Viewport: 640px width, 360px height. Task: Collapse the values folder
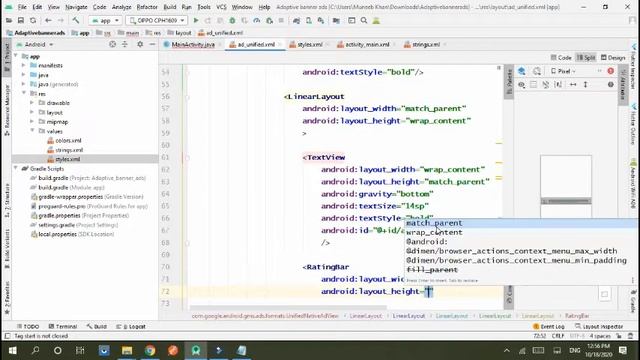(x=32, y=131)
